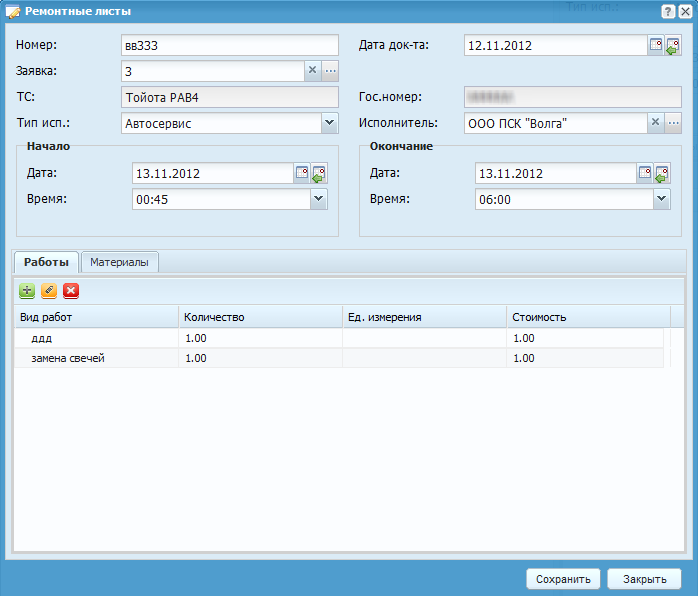The image size is (698, 596).
Task: Sort by Стоимость column header
Action: coord(588,317)
